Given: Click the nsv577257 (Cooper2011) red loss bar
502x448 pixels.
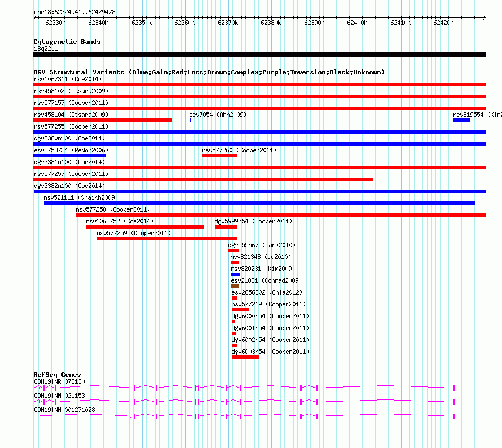Looking at the screenshot, I should (x=203, y=179).
